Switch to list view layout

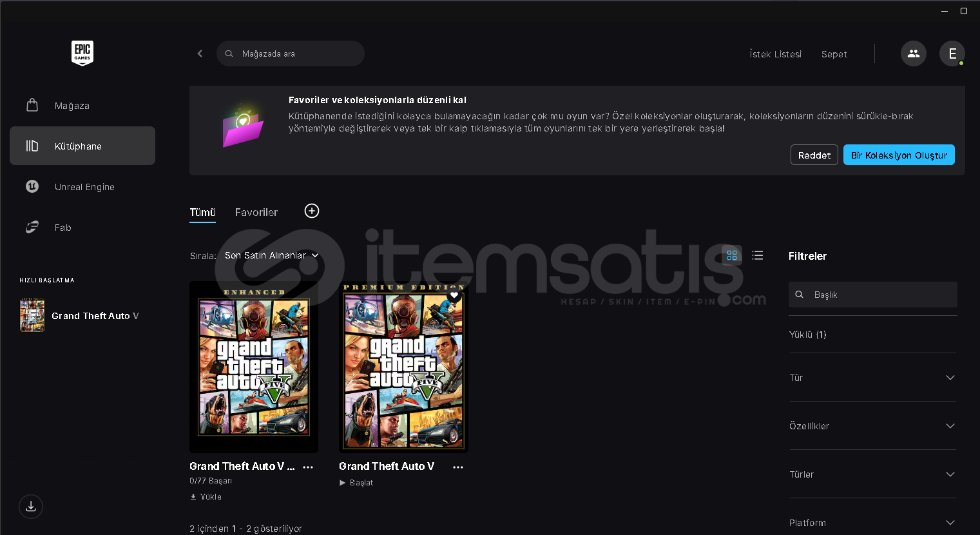click(758, 255)
